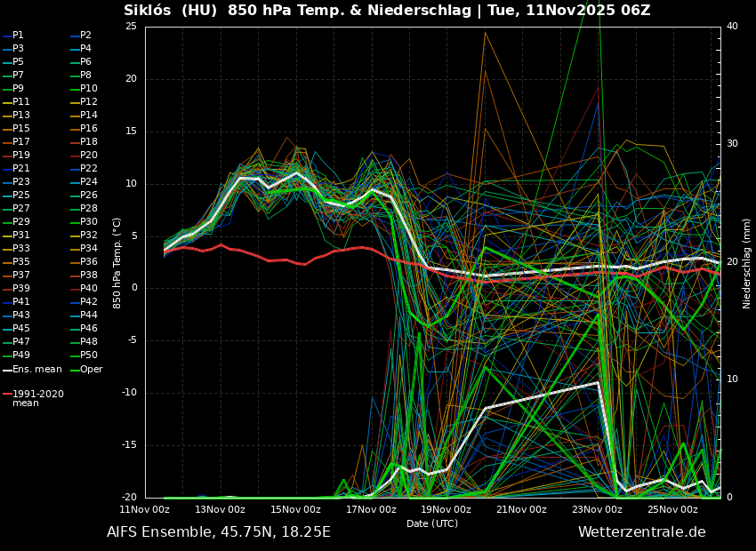Click the Wetterzentrale.de text

pos(641,532)
